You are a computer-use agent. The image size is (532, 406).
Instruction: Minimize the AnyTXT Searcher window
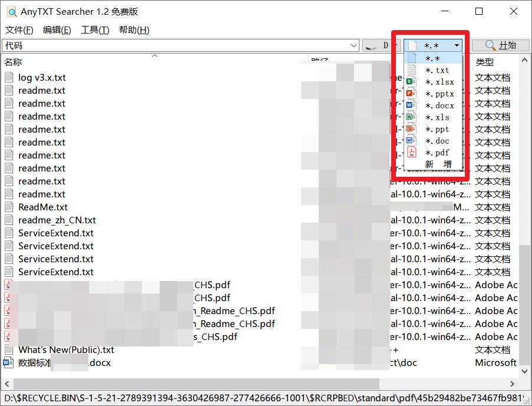(x=445, y=11)
